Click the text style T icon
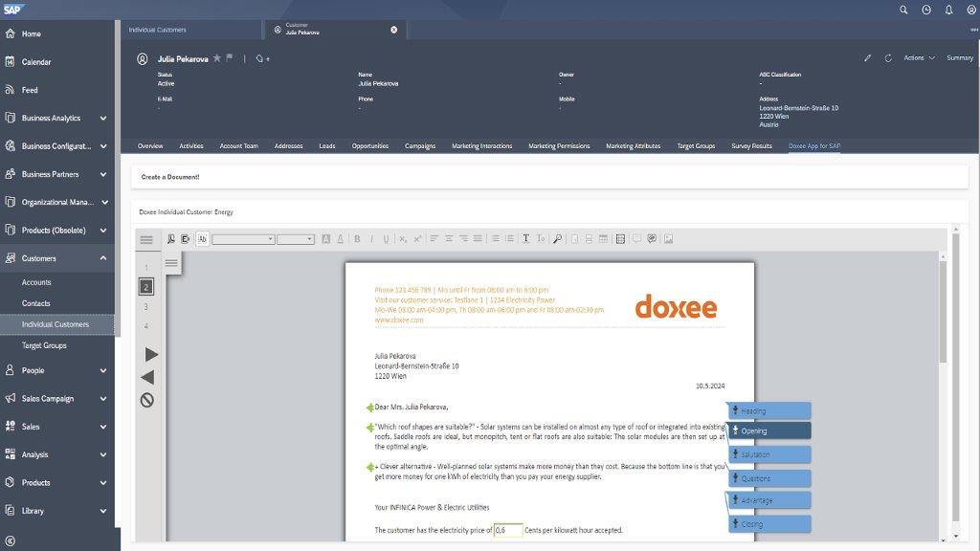This screenshot has width=980, height=551. [525, 238]
